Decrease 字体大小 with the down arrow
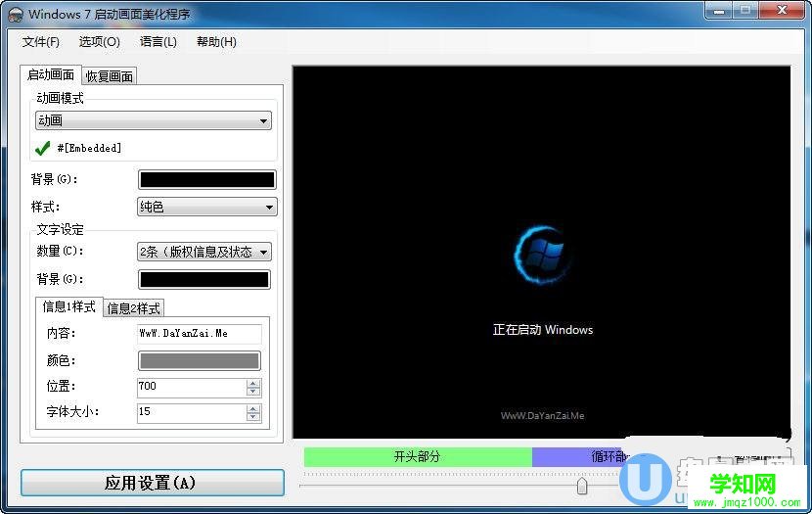 pos(253,418)
